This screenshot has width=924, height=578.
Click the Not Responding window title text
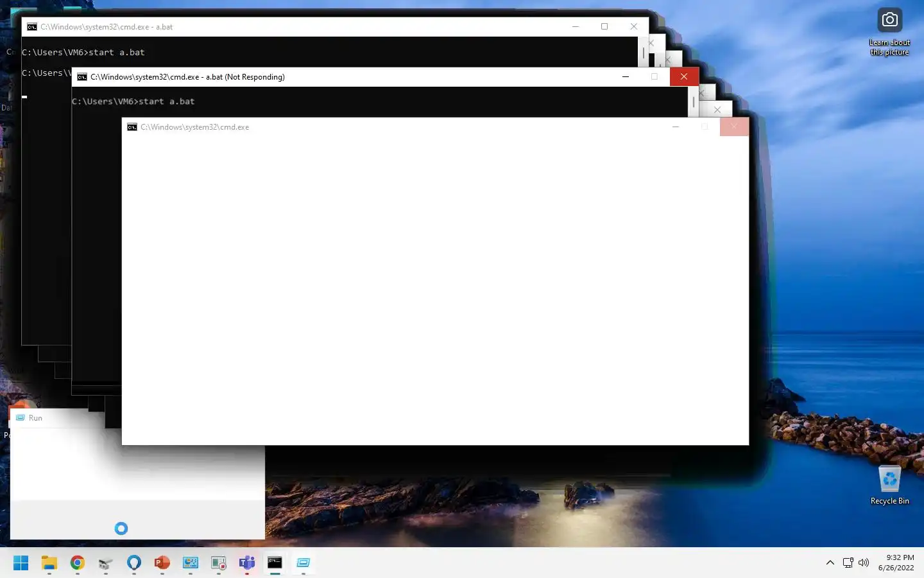click(187, 77)
